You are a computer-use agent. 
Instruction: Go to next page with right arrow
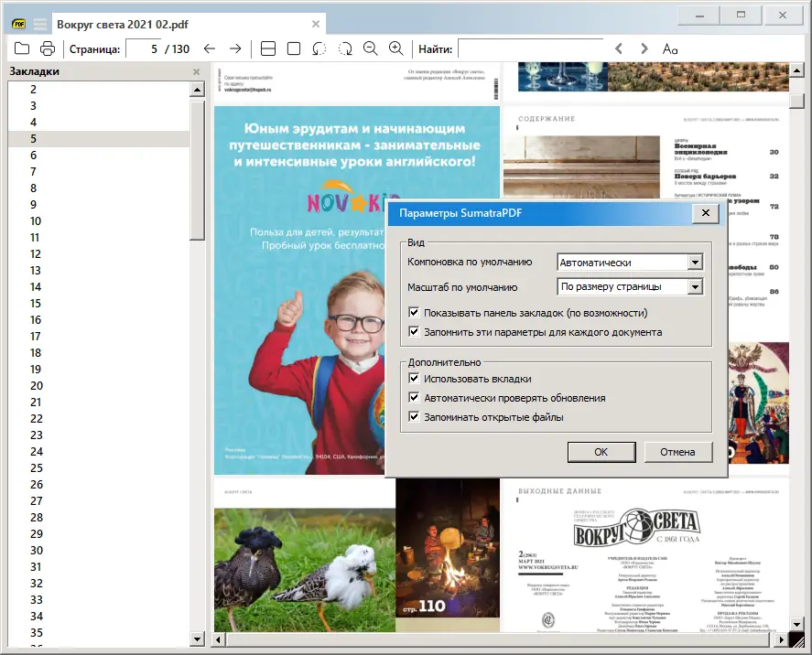coord(235,48)
